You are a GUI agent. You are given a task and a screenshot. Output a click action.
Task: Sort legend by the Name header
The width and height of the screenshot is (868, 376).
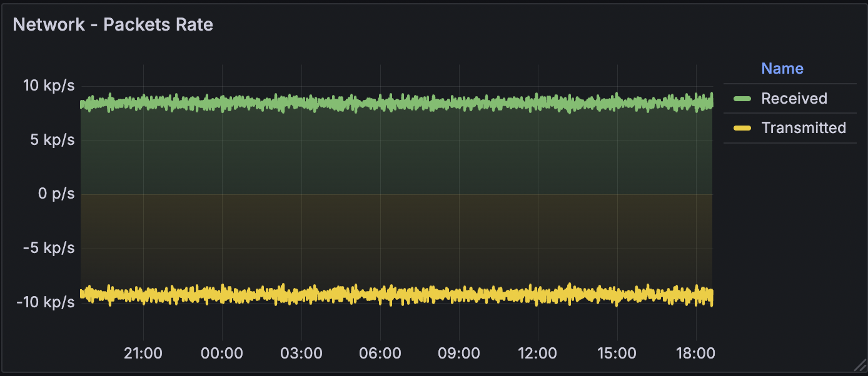[x=782, y=69]
